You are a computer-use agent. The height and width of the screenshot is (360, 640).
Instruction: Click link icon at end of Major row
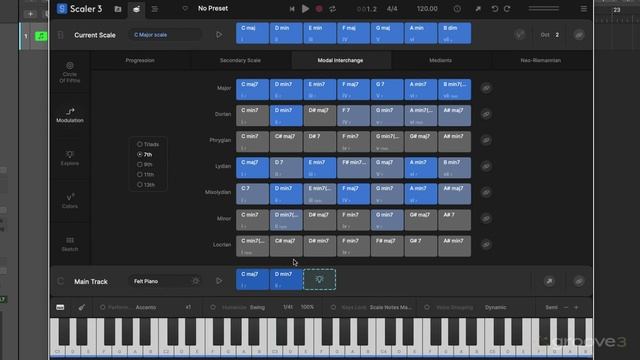click(x=486, y=88)
